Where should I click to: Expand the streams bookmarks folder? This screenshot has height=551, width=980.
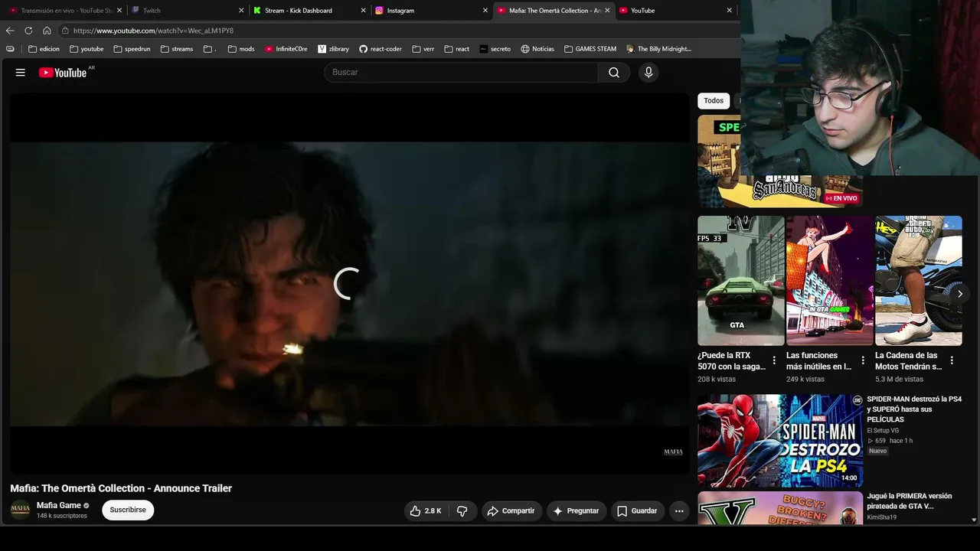click(177, 49)
